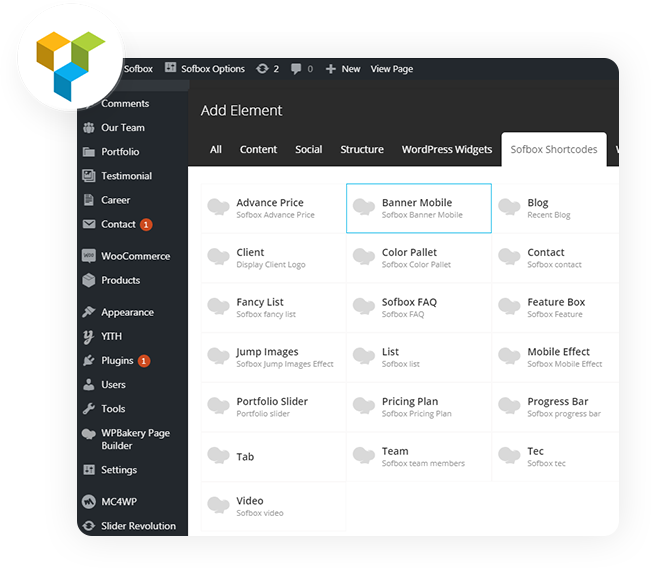Click the Contact notification badge
This screenshot has width=658, height=568.
(146, 225)
